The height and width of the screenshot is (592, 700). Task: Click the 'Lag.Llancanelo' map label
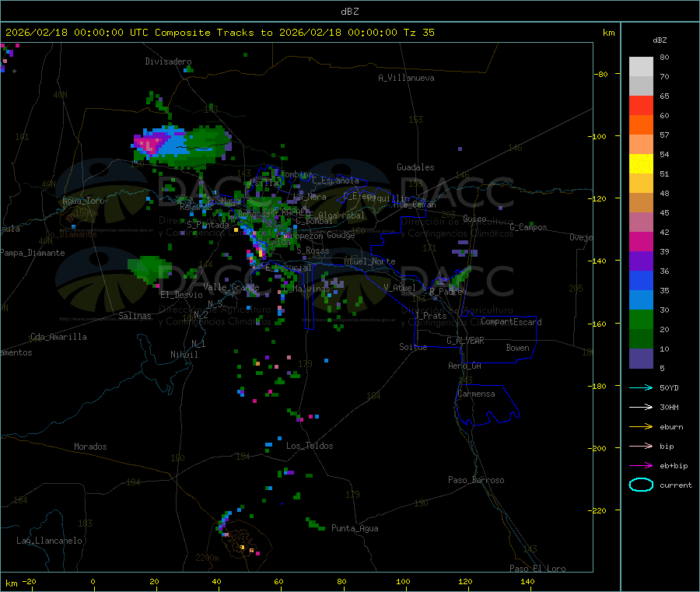49,541
